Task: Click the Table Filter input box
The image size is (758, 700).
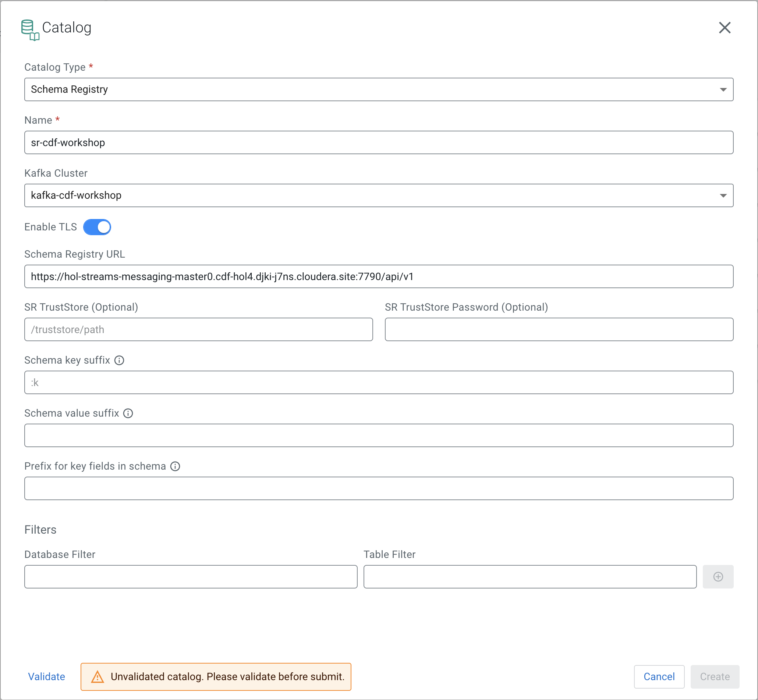Action: 530,576
